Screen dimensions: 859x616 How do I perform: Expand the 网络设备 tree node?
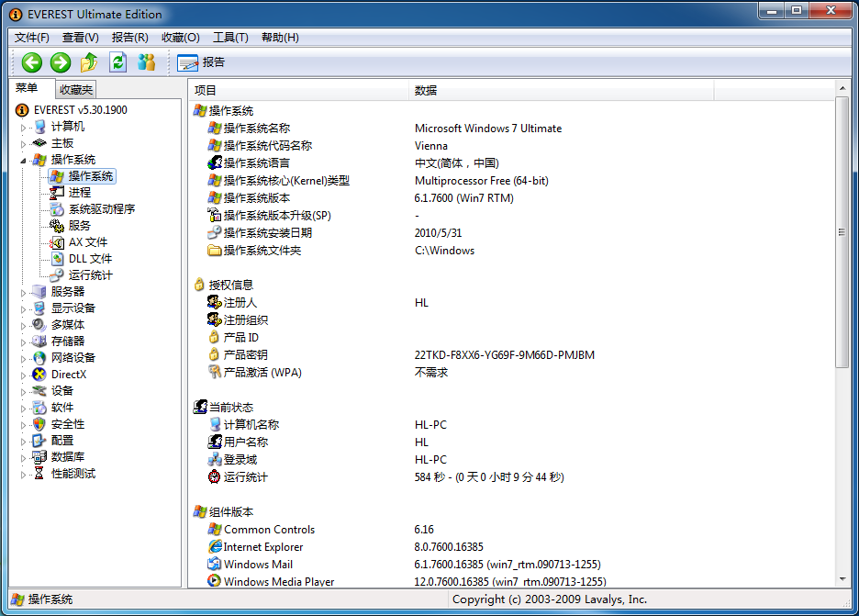point(23,359)
